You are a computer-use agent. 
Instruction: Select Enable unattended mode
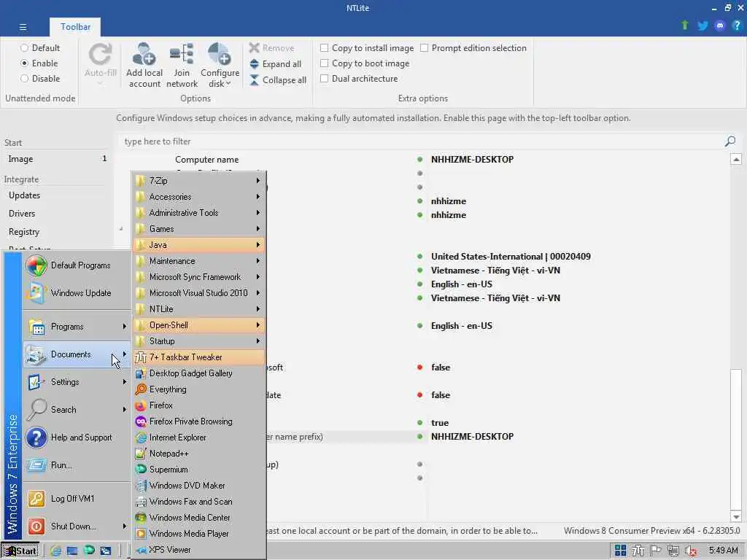click(x=39, y=63)
